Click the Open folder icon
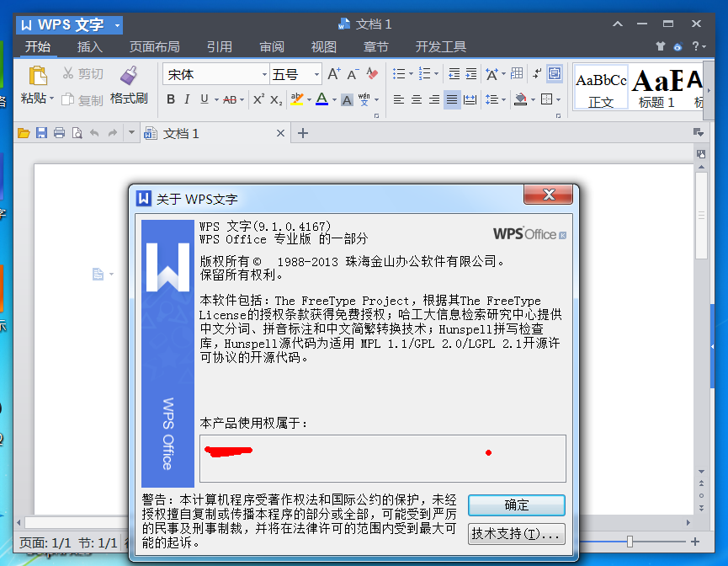Image resolution: width=728 pixels, height=566 pixels. 24,133
